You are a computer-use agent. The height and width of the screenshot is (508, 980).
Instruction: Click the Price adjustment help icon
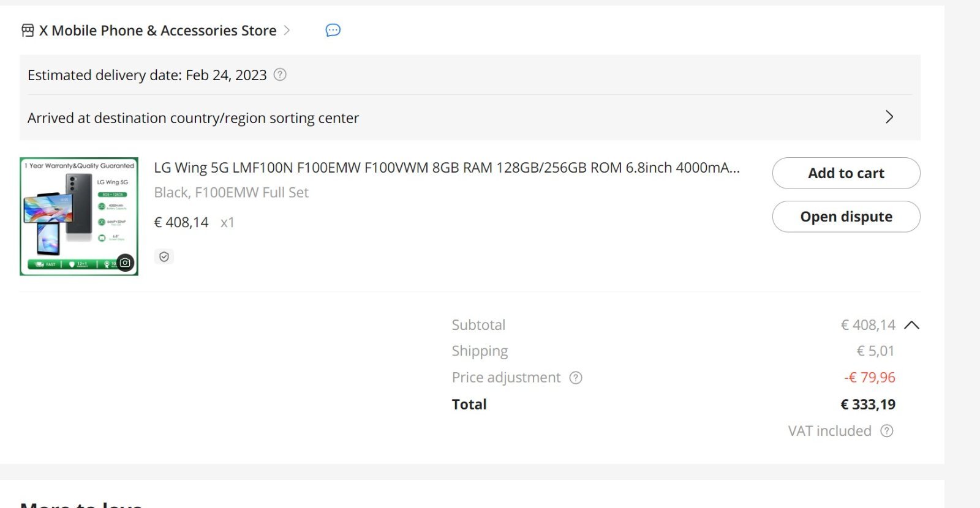coord(576,378)
